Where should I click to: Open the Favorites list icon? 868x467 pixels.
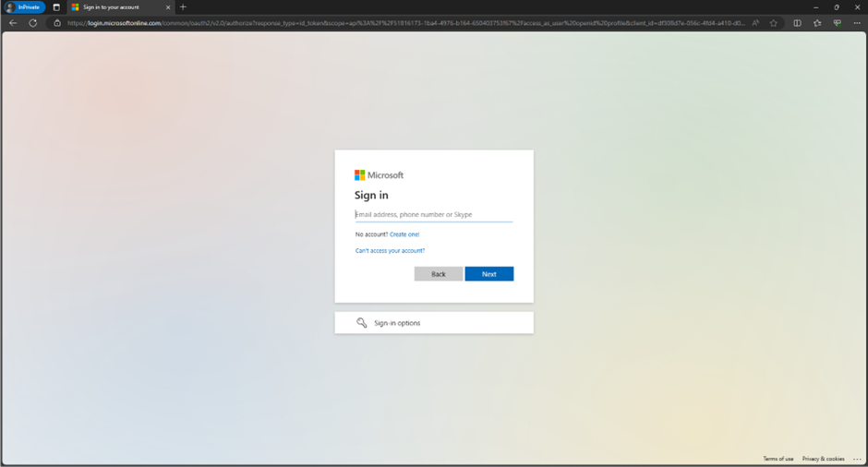click(x=817, y=23)
